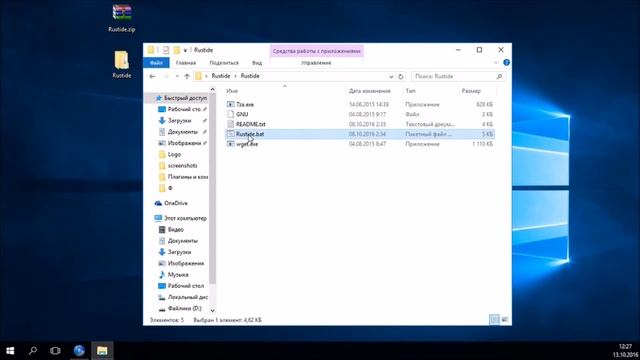
Task: Sort by Дата изменения column
Action: pyautogui.click(x=369, y=91)
